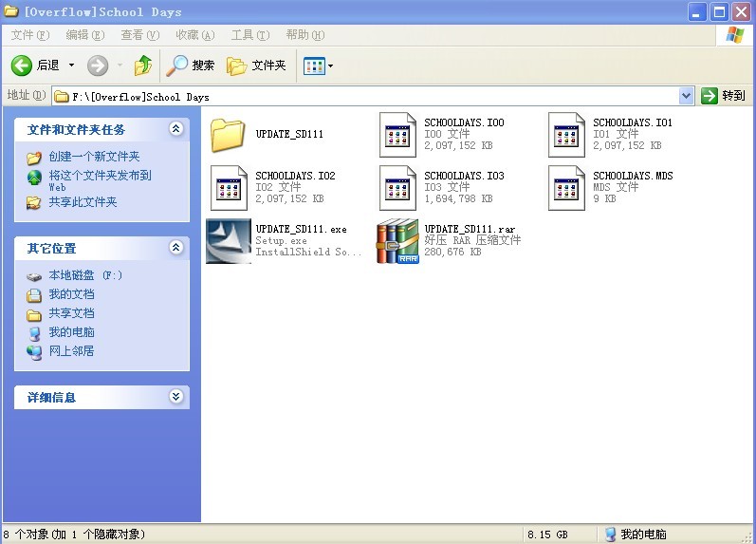
Task: Click the local disk drive icon
Action: (x=34, y=277)
